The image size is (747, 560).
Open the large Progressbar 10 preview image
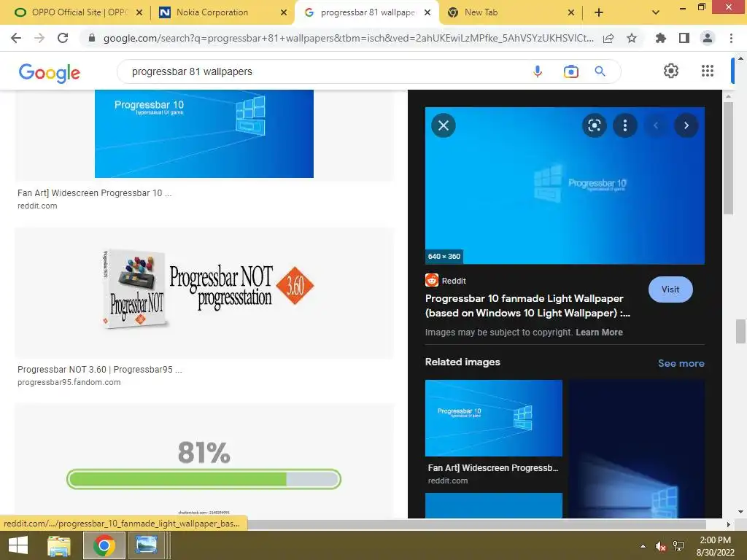click(565, 186)
